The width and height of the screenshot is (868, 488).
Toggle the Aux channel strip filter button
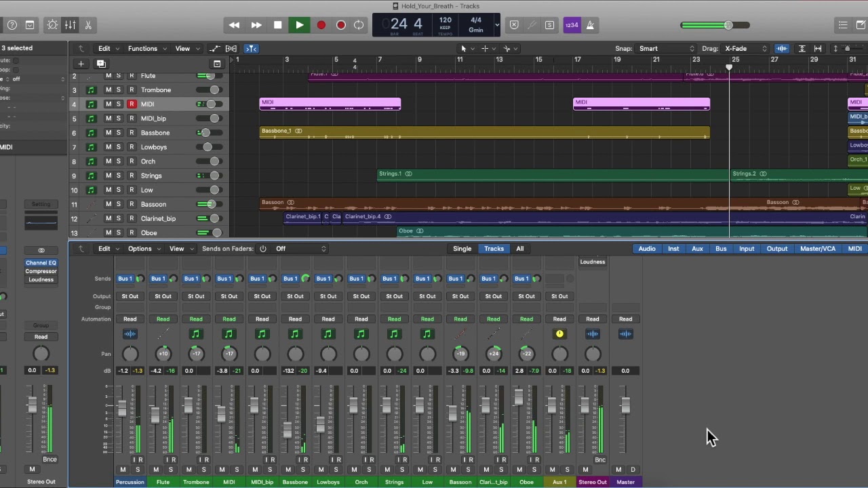[697, 249]
